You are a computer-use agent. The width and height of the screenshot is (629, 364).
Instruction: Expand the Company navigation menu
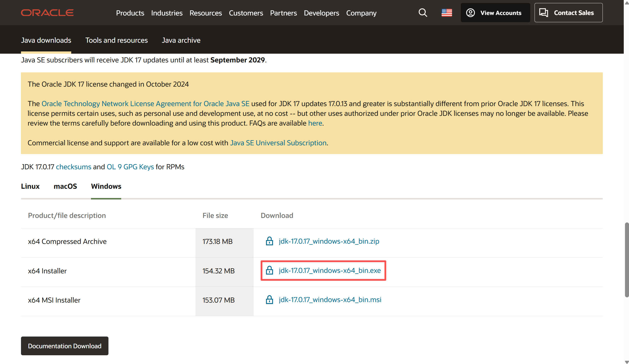(x=361, y=13)
